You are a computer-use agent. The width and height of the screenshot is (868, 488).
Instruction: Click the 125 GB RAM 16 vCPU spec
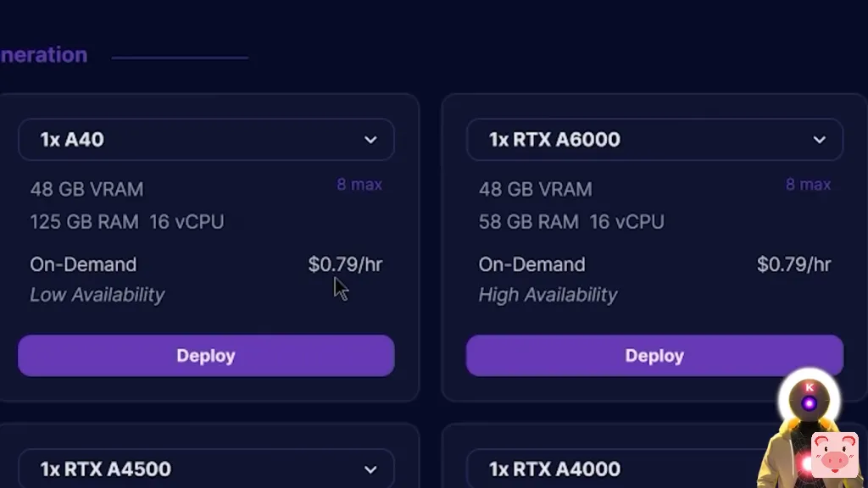[x=127, y=222]
